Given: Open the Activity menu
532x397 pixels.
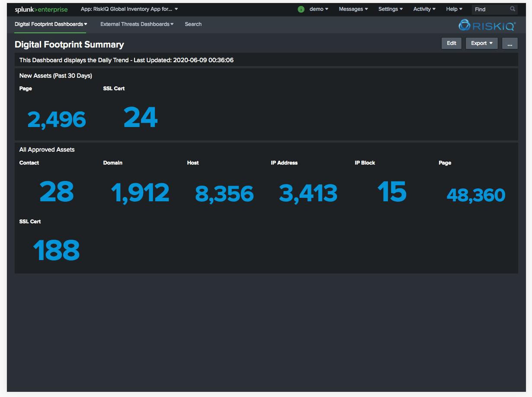Looking at the screenshot, I should click(x=424, y=9).
